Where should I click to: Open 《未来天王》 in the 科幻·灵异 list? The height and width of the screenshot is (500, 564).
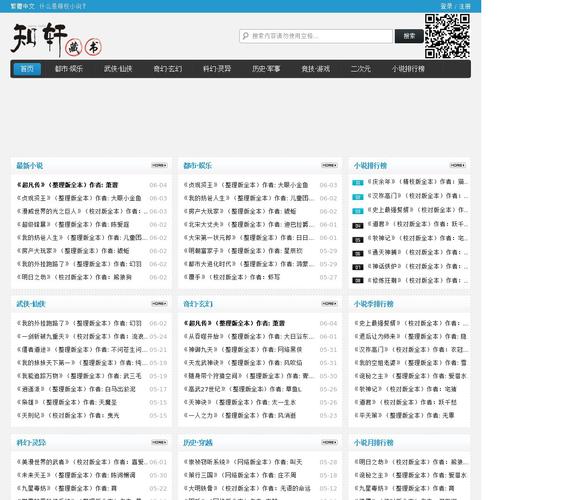click(x=76, y=475)
